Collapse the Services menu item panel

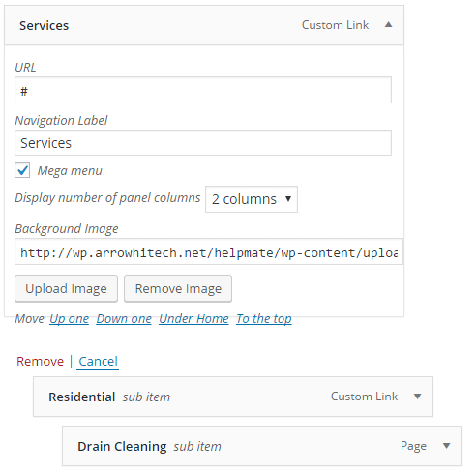click(x=389, y=24)
